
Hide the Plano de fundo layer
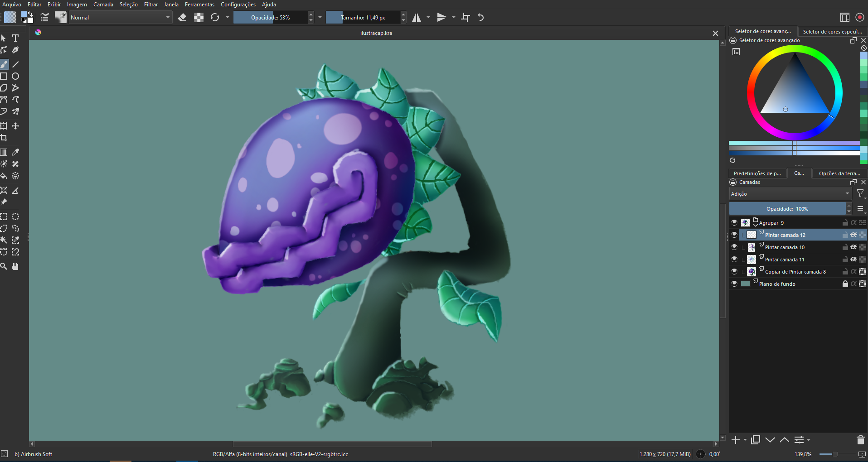pyautogui.click(x=734, y=284)
